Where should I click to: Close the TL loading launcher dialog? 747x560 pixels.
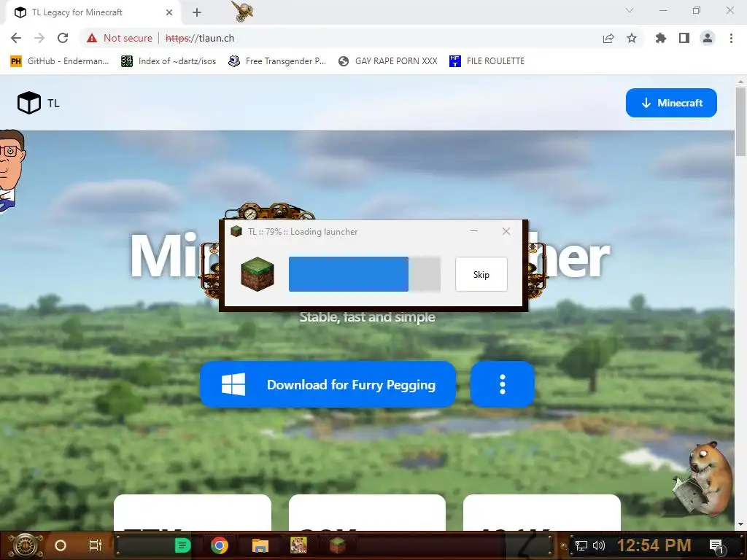[x=506, y=231]
